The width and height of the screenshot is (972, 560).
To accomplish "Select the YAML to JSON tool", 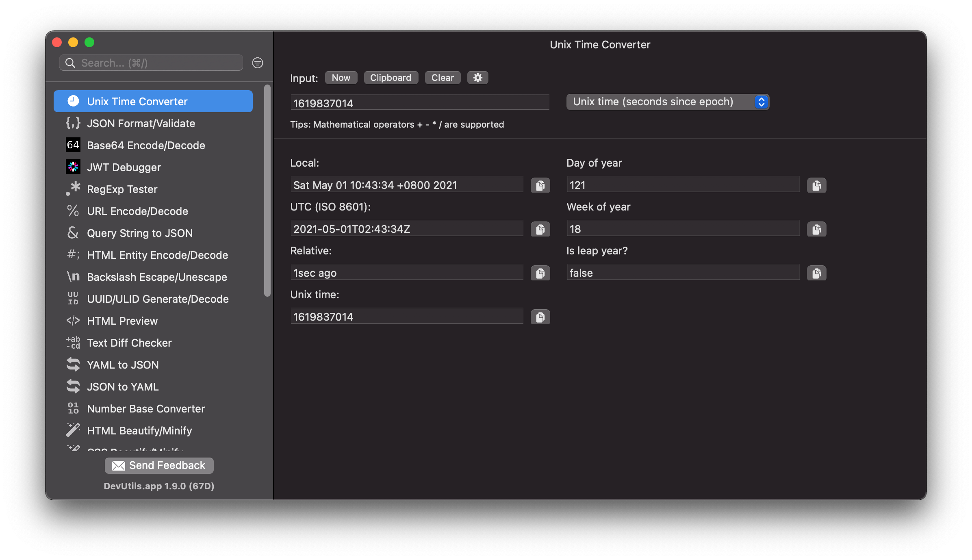I will coord(122,365).
